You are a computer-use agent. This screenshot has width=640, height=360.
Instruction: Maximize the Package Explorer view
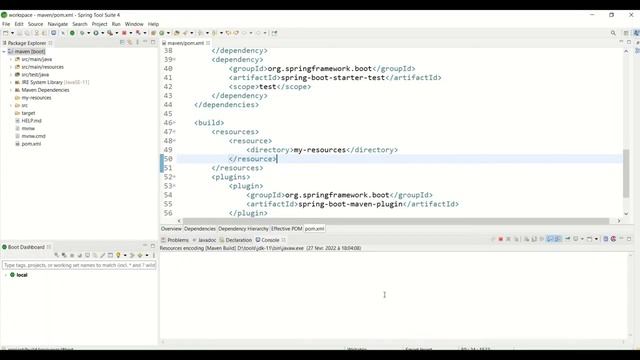click(153, 42)
